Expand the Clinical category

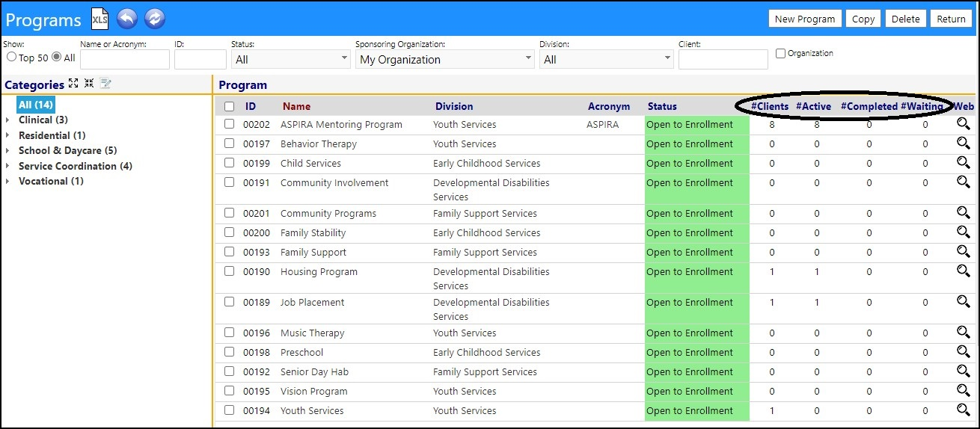coord(7,120)
